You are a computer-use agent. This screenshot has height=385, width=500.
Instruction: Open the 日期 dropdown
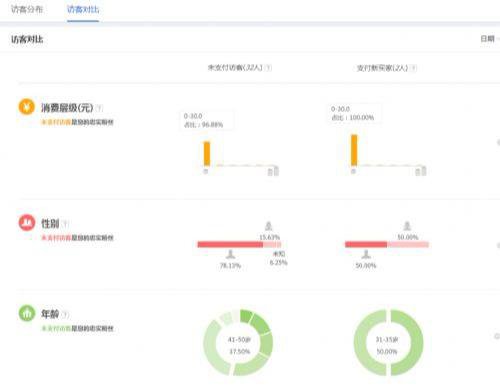point(489,39)
